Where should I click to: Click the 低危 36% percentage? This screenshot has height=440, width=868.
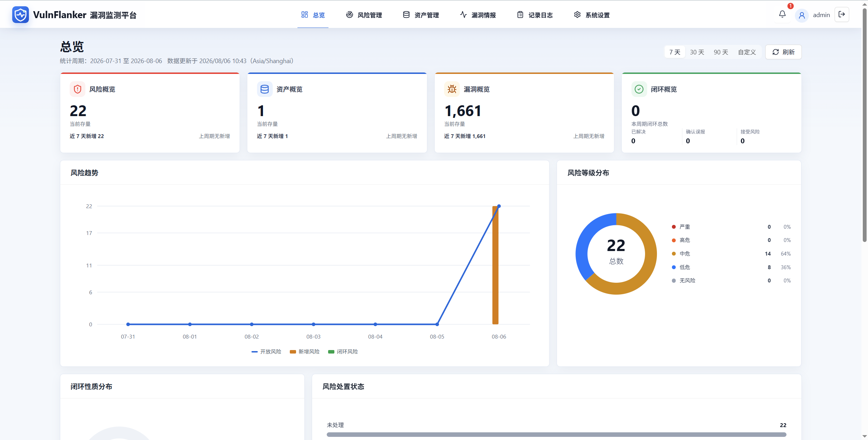[786, 267]
